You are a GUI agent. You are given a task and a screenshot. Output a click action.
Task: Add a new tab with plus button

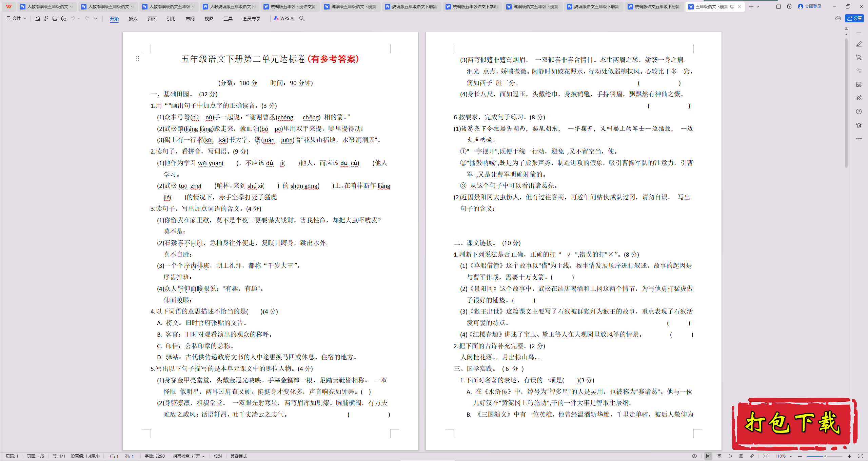[751, 6]
